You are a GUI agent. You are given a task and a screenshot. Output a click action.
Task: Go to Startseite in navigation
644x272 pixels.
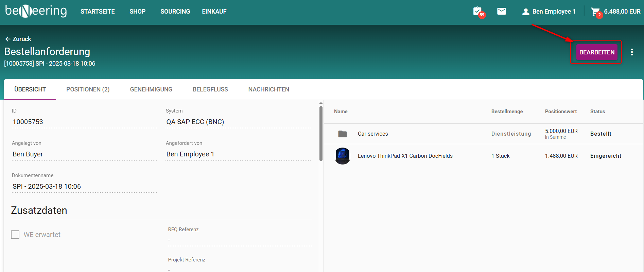pos(98,12)
